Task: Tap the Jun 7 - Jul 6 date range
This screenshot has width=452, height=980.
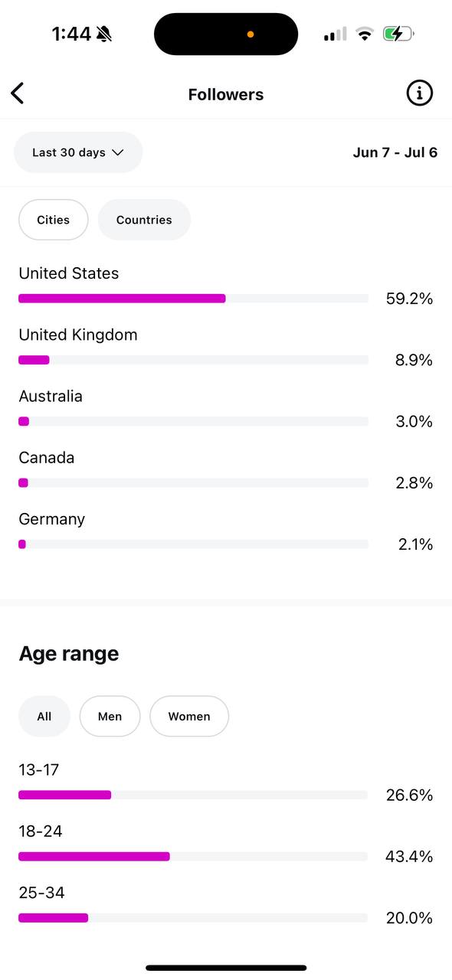Action: 395,152
